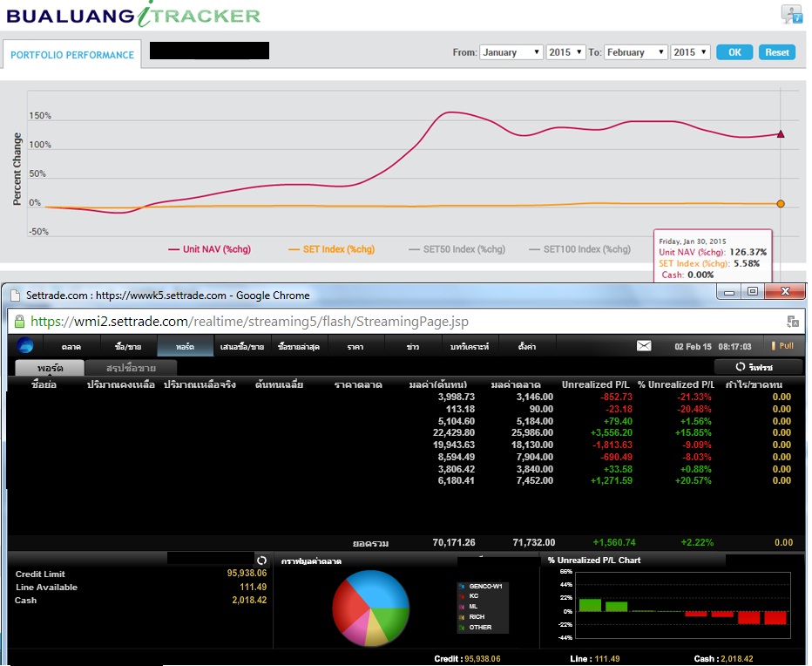812x666 pixels.
Task: Click the Settrade globe logo icon
Action: 25,345
